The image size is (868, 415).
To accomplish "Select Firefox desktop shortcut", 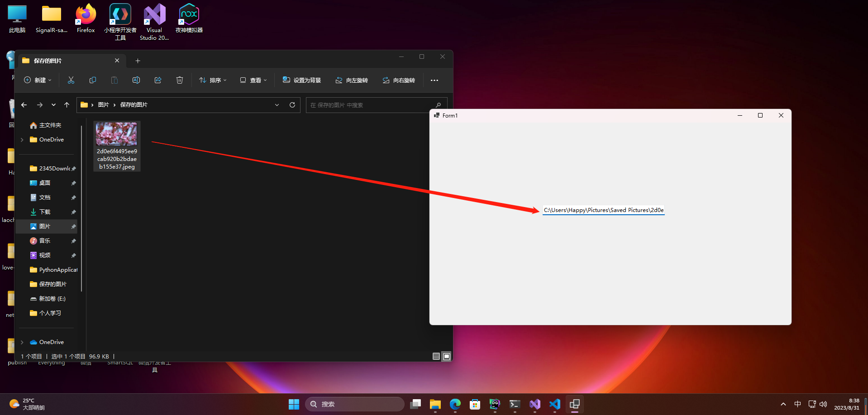I will (x=86, y=19).
